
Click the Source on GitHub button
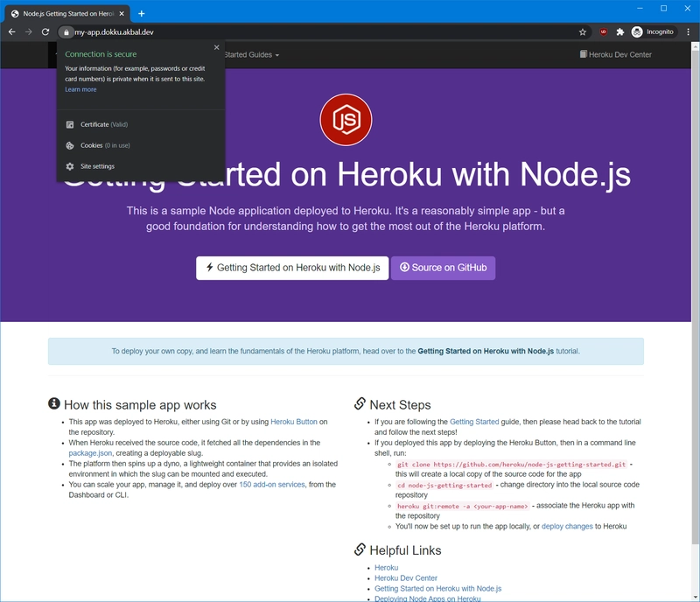[443, 268]
